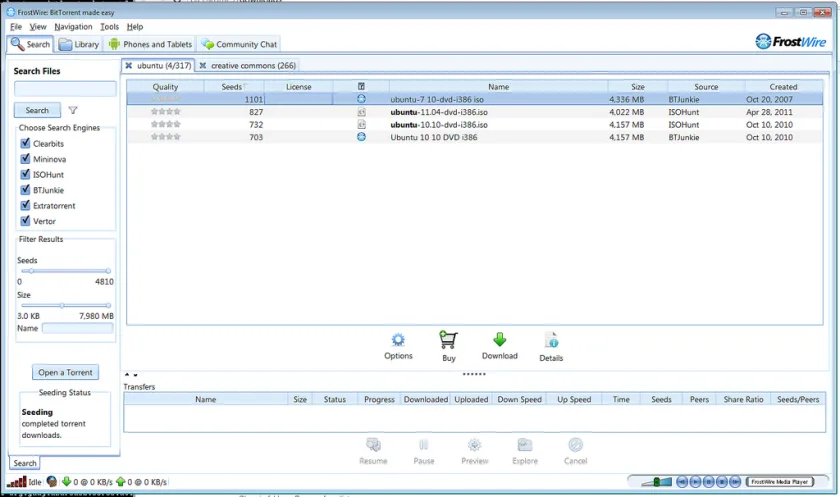This screenshot has width=840, height=497.
Task: Uncheck the Vertor search engine
Action: point(25,221)
